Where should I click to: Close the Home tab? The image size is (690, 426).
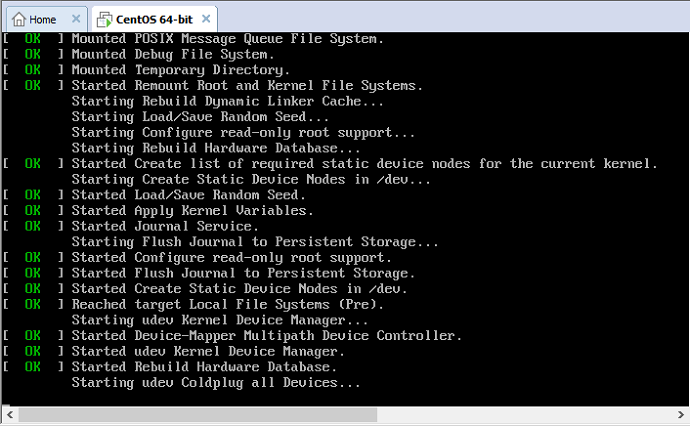coord(76,19)
